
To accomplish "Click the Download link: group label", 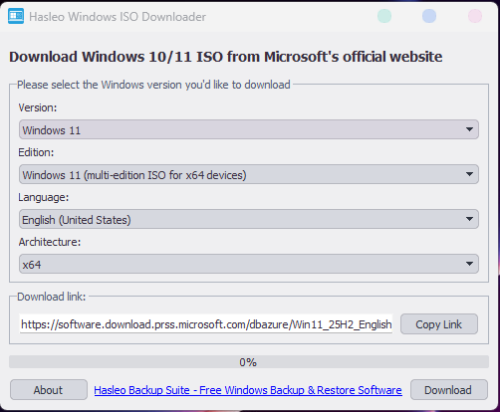I will [51, 297].
